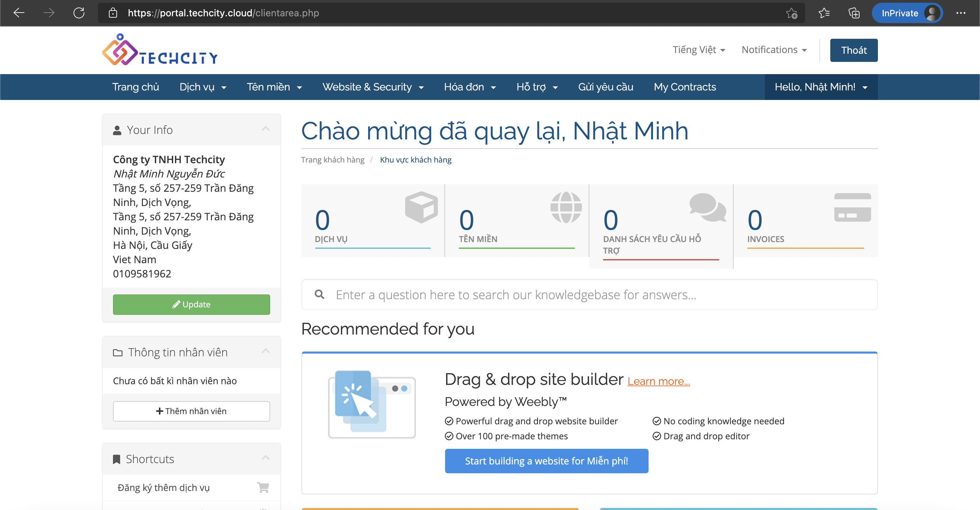Open Gửi yêu cầu in navigation bar
The image size is (980, 510).
point(606,87)
